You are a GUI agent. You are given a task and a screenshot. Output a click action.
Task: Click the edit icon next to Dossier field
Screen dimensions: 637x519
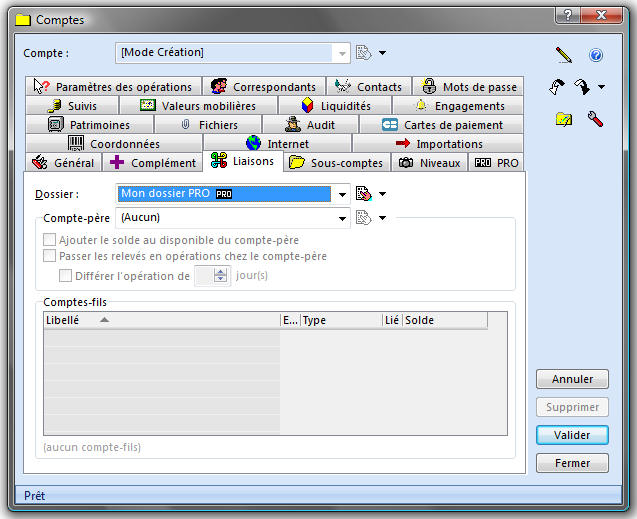pos(364,194)
